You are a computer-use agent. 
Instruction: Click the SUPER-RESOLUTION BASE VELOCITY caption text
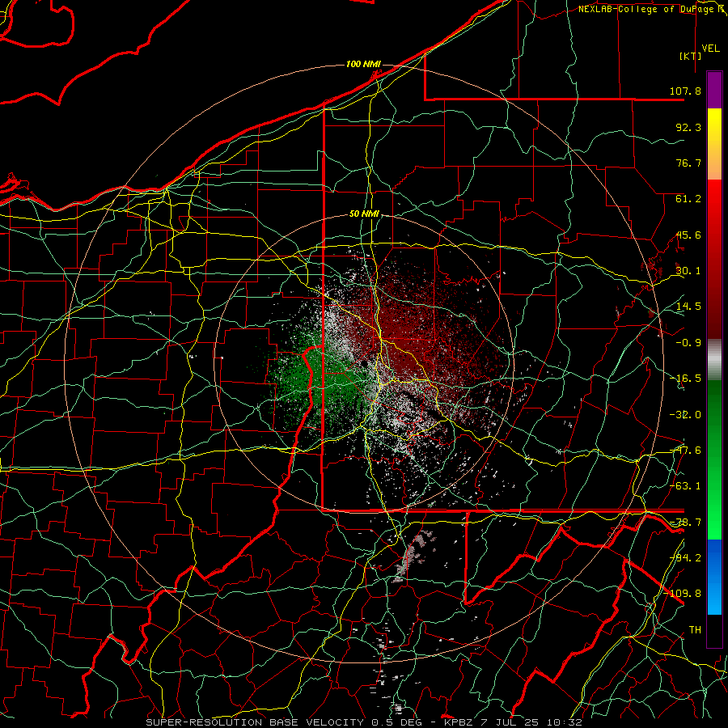[x=255, y=722]
